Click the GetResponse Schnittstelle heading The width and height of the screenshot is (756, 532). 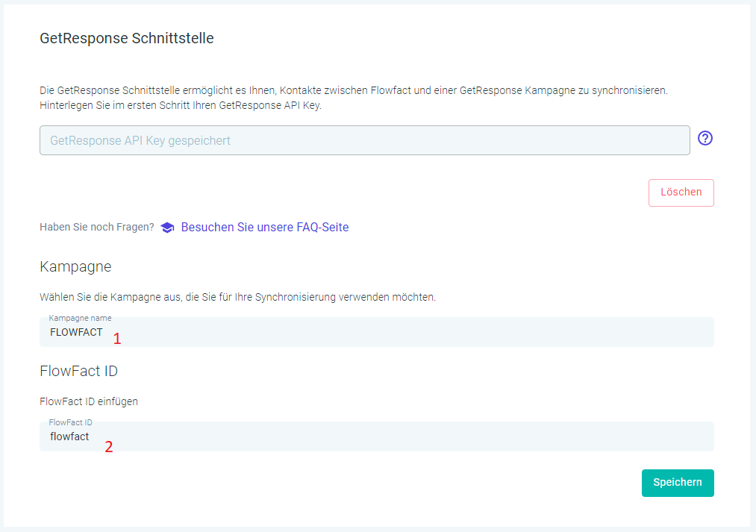[126, 38]
